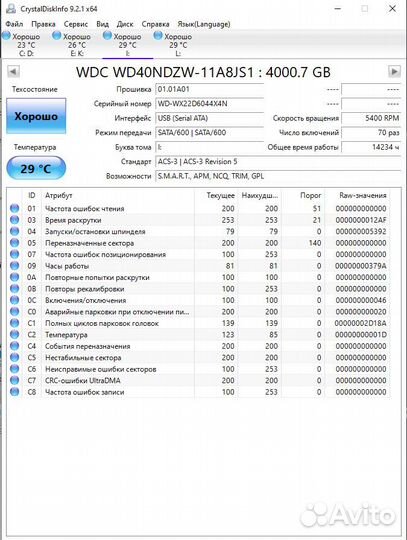Select the Время раскрутки row text
The height and width of the screenshot is (540, 407).
tap(73, 220)
